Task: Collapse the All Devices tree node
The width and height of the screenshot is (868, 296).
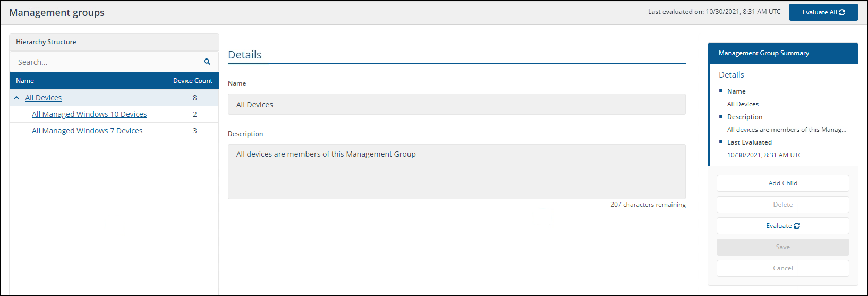Action: point(16,98)
